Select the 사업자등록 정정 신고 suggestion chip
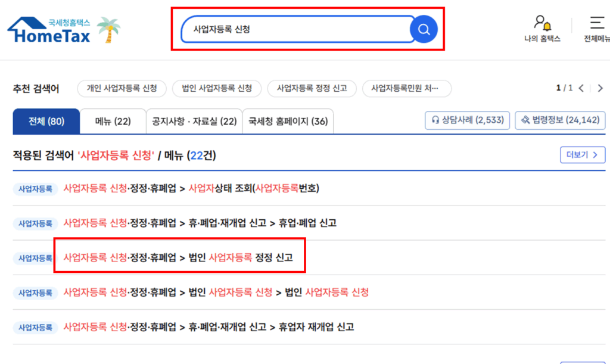 [312, 88]
